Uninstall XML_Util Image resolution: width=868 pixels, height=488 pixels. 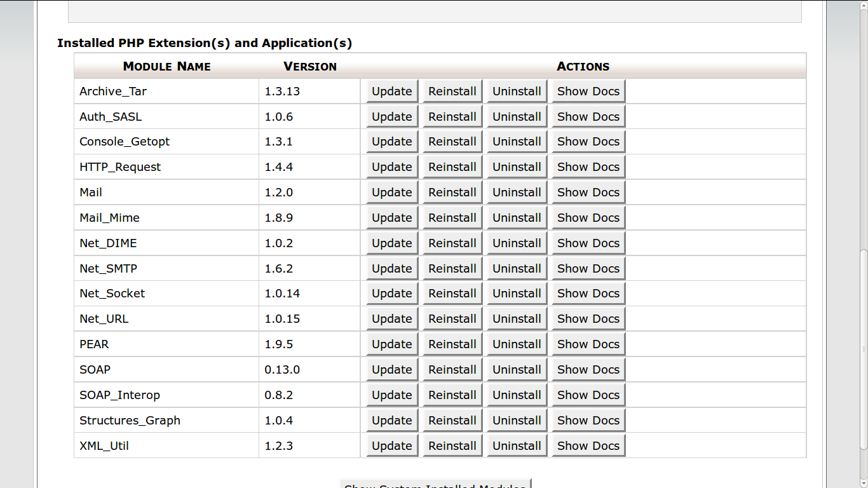517,446
